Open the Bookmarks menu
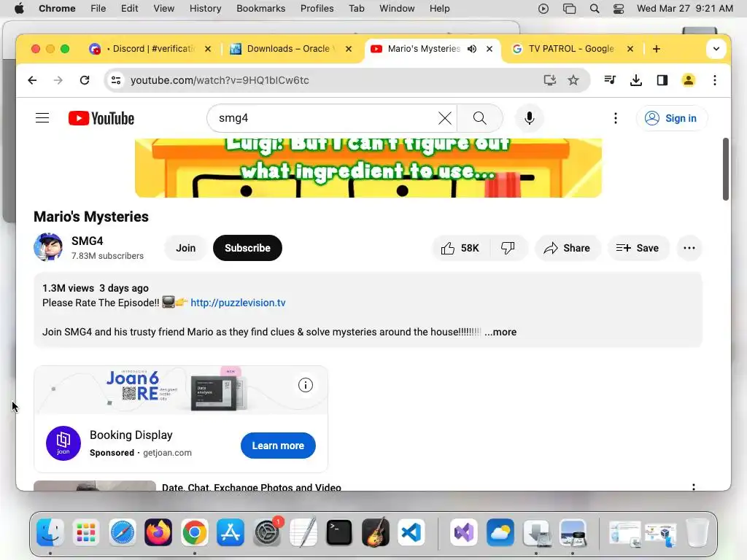Image resolution: width=747 pixels, height=560 pixels. 260,9
